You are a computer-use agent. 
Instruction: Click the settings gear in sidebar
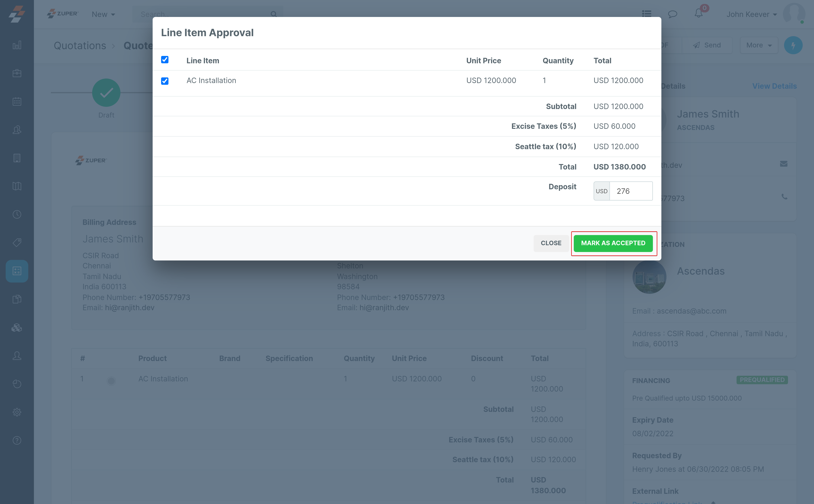coord(17,412)
